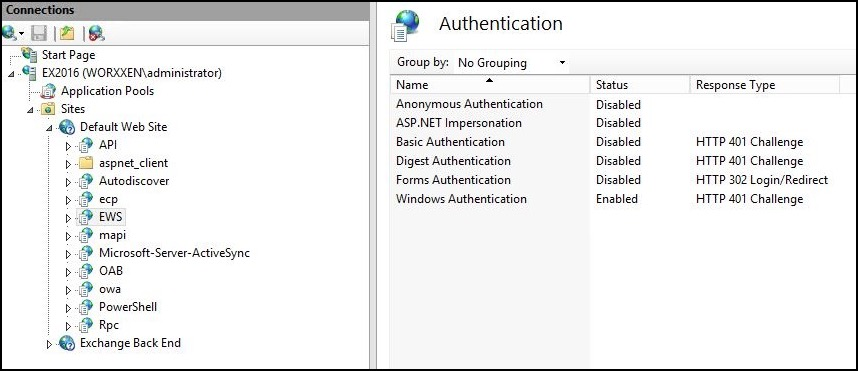Screen dimensions: 858x371
Task: Collapse the EX2016 server node
Action: coord(11,74)
